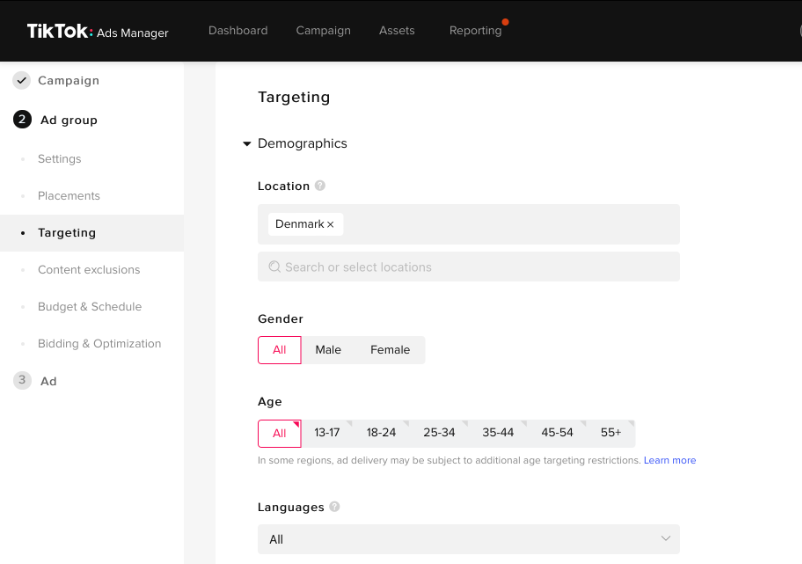Collapse the Demographics section triangle
The width and height of the screenshot is (802, 564).
[247, 144]
